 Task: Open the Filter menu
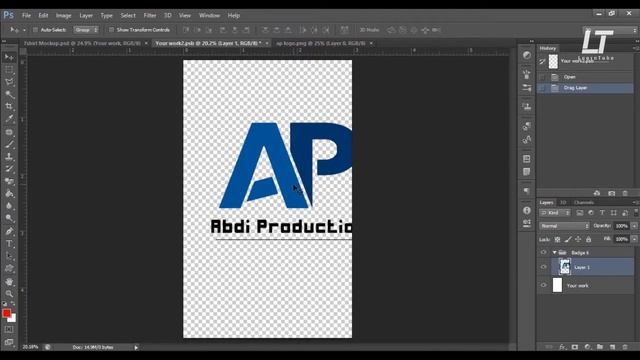pos(150,16)
